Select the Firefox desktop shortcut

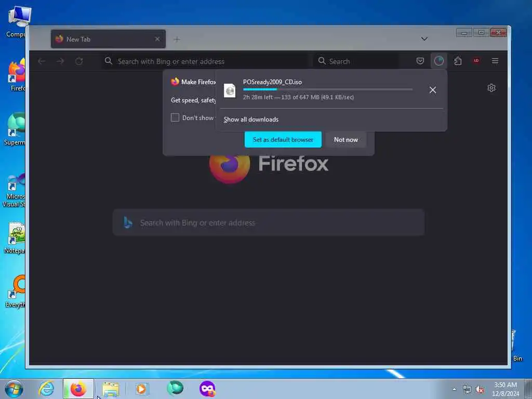(16, 75)
